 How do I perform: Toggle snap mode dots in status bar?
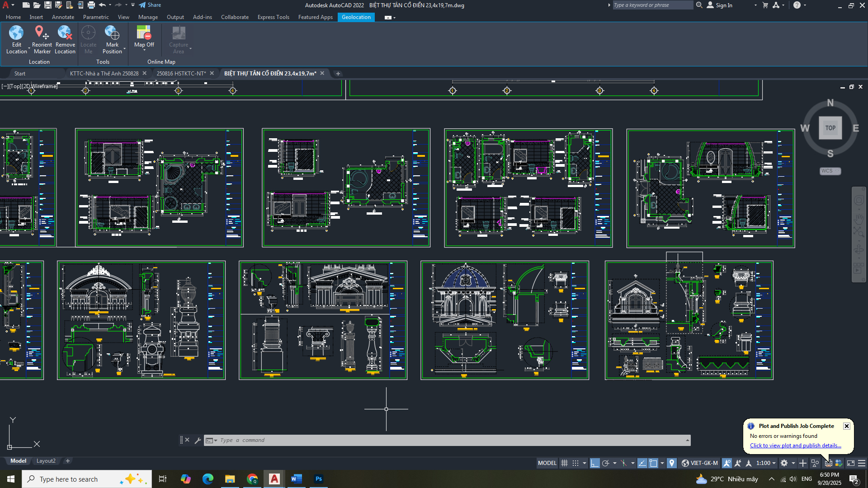(576, 463)
